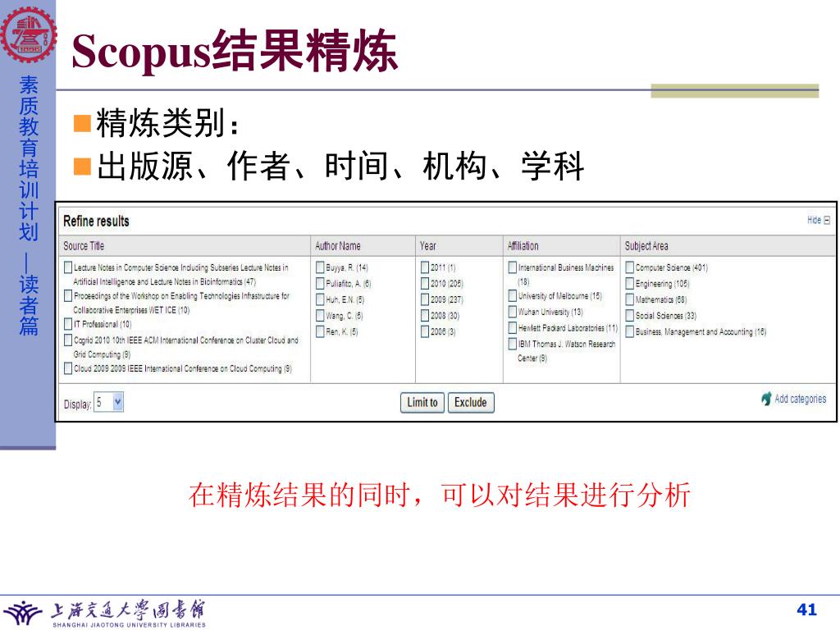Click the Hide collapse icon in Refine results

click(827, 220)
